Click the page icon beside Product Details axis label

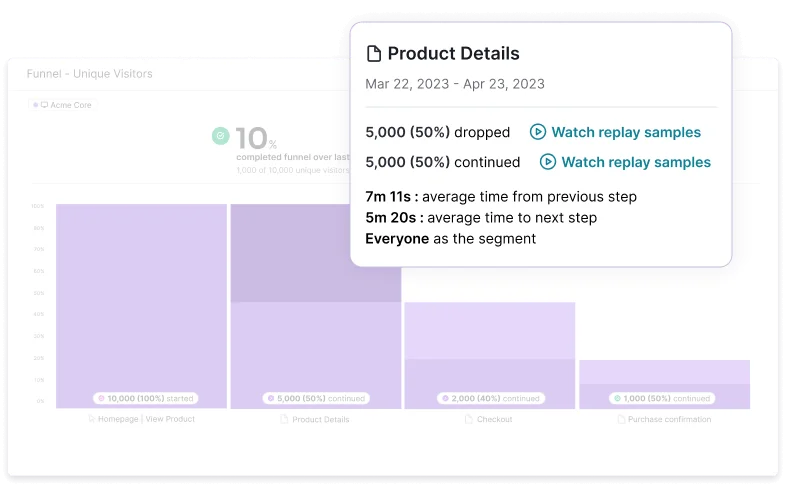click(284, 420)
